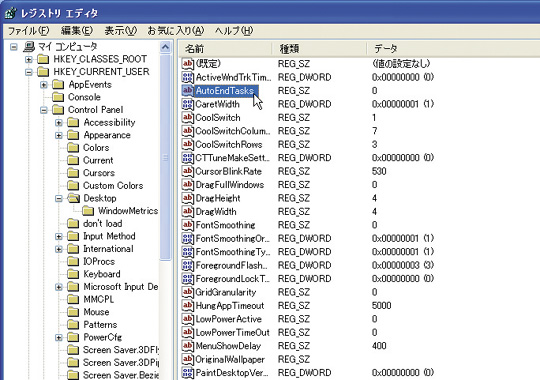Click the CoolSwitch string value icon

pos(187,117)
